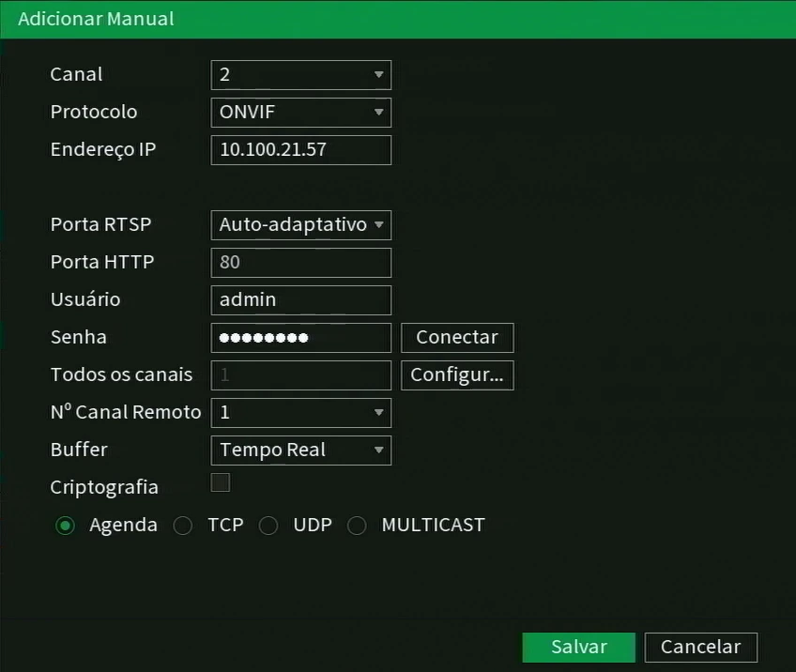This screenshot has height=672, width=796.
Task: Click the Porta RTSP label
Action: pos(101,225)
